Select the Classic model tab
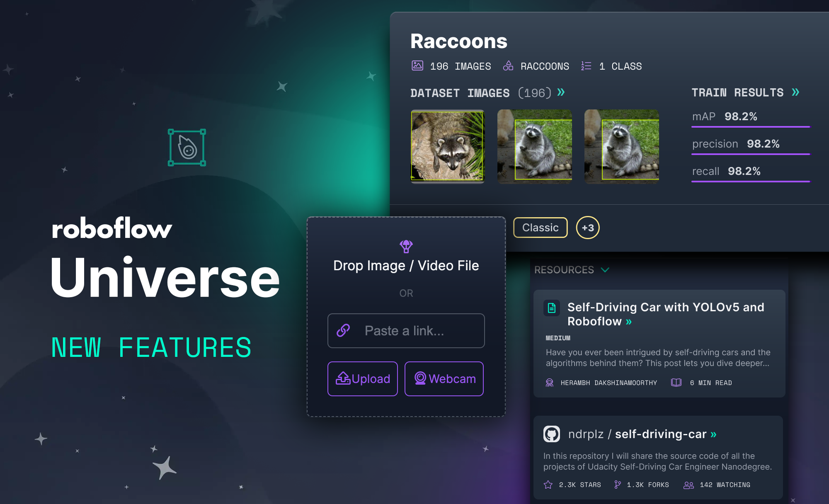Viewport: 829px width, 504px height. pos(539,227)
